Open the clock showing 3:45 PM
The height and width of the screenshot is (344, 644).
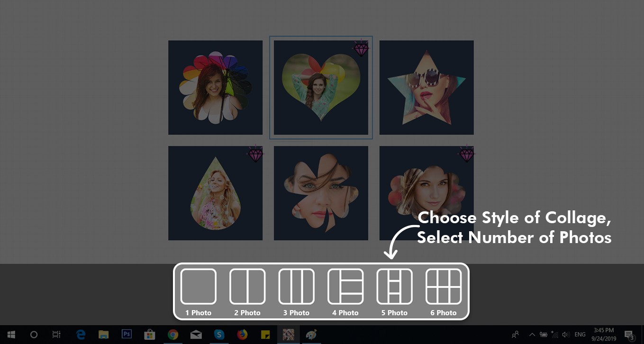[x=603, y=335]
